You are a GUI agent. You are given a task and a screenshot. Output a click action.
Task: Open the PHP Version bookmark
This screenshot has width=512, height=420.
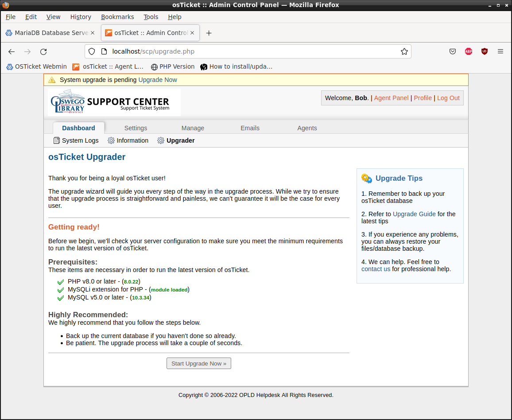173,66
